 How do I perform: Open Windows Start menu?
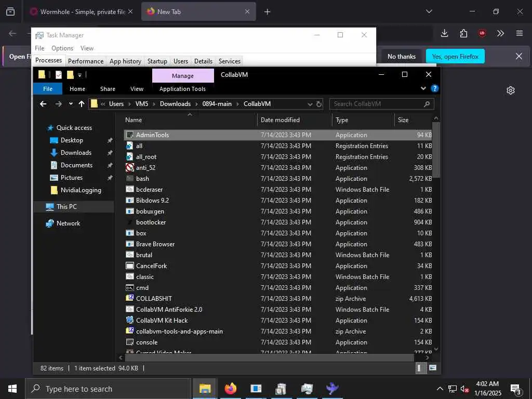tap(12, 389)
